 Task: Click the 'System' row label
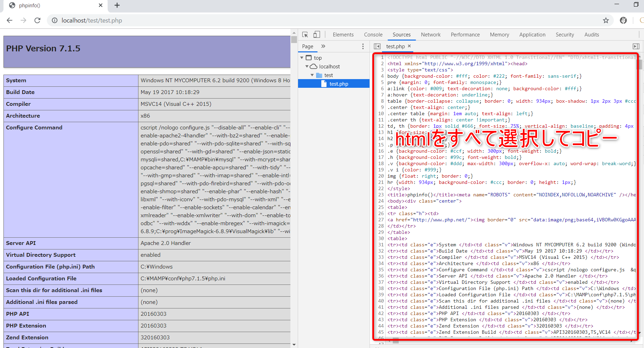[x=16, y=80]
